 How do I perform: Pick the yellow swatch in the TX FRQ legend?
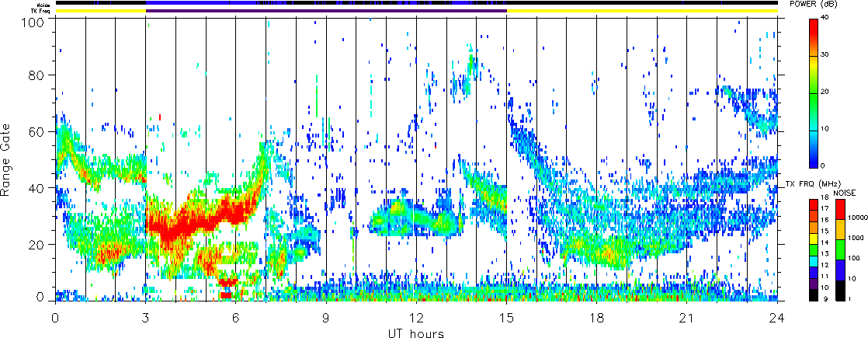pyautogui.click(x=814, y=239)
